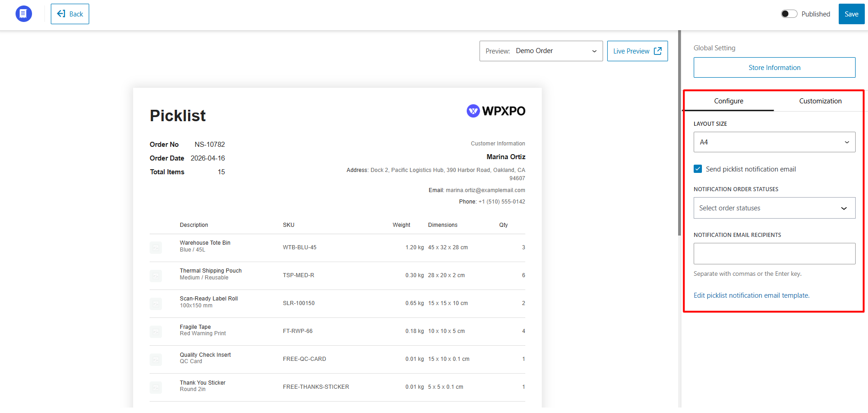Click the Thermal Shipping Pouch product thumbnail
The image size is (868, 413).
click(x=156, y=276)
